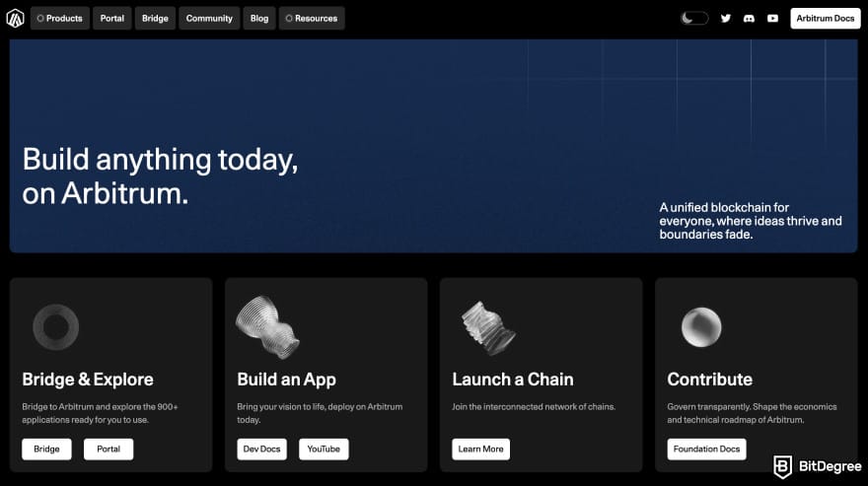Open the YouTube icon in the header
Screen dimensions: 868x486
coord(772,19)
